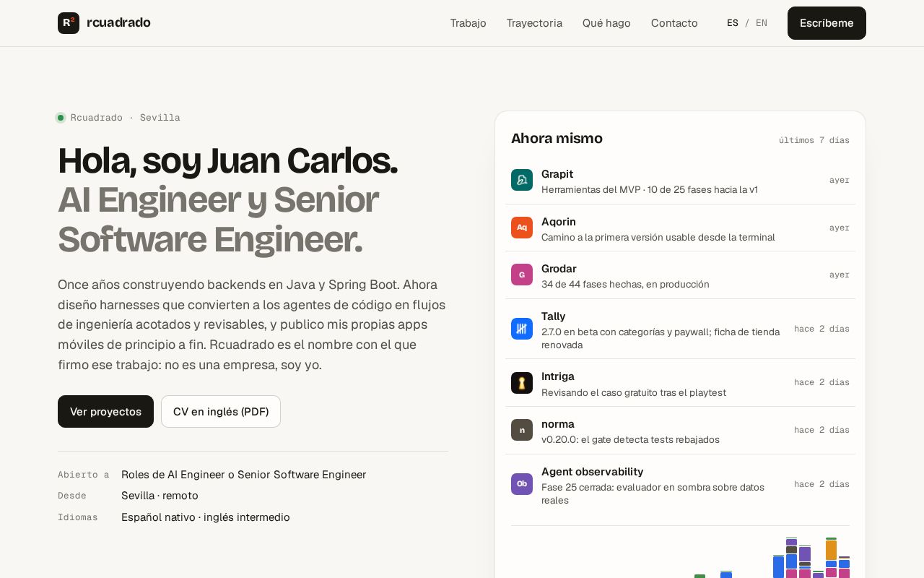The image size is (924, 578).
Task: Open the norma project icon
Action: tap(522, 430)
